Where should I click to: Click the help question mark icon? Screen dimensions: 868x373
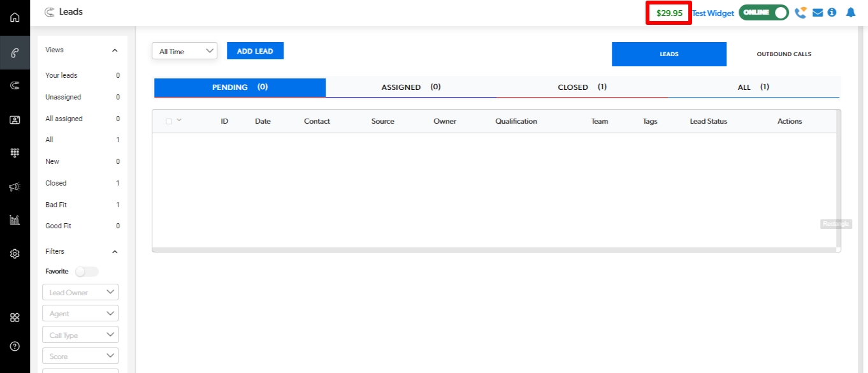coord(15,346)
